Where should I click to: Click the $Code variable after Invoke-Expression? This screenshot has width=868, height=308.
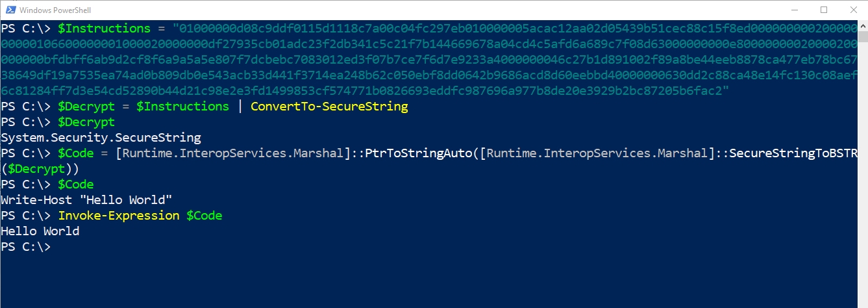[205, 216]
